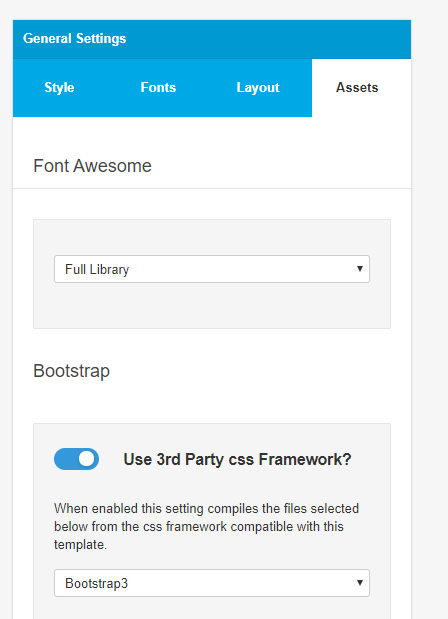448x619 pixels.
Task: Click the Use 3rd Party css Framework label
Action: coord(237,460)
